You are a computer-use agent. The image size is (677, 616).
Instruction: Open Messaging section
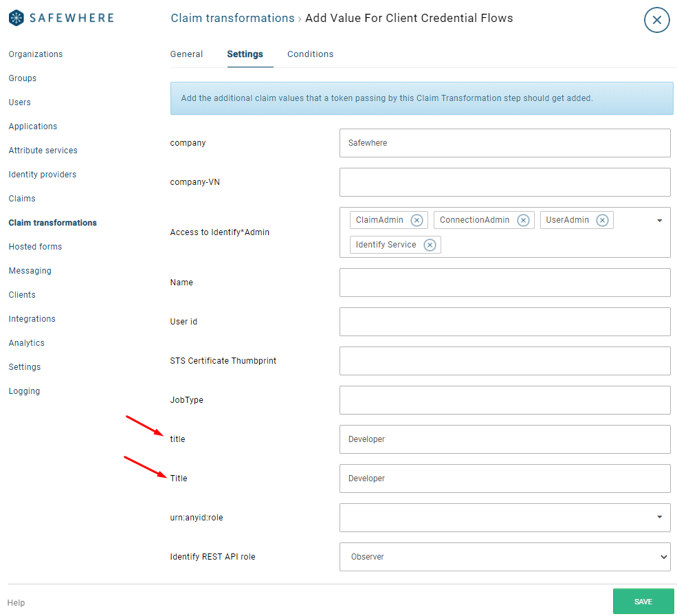tap(30, 271)
